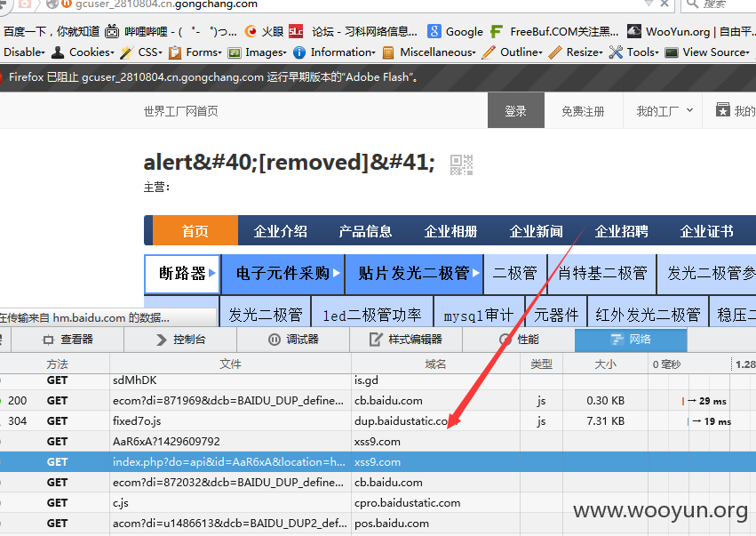
Task: Open the Outline toolbar menu
Action: point(513,52)
